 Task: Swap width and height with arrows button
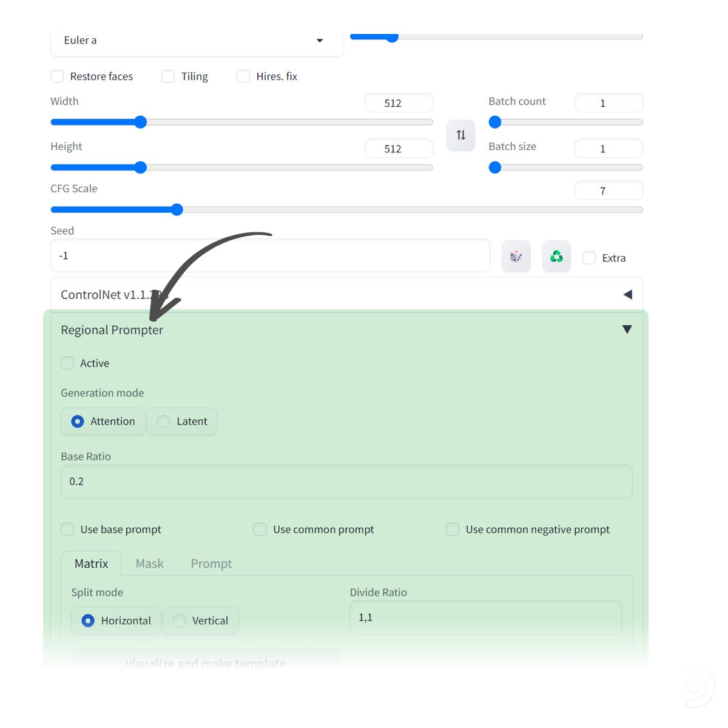point(460,135)
